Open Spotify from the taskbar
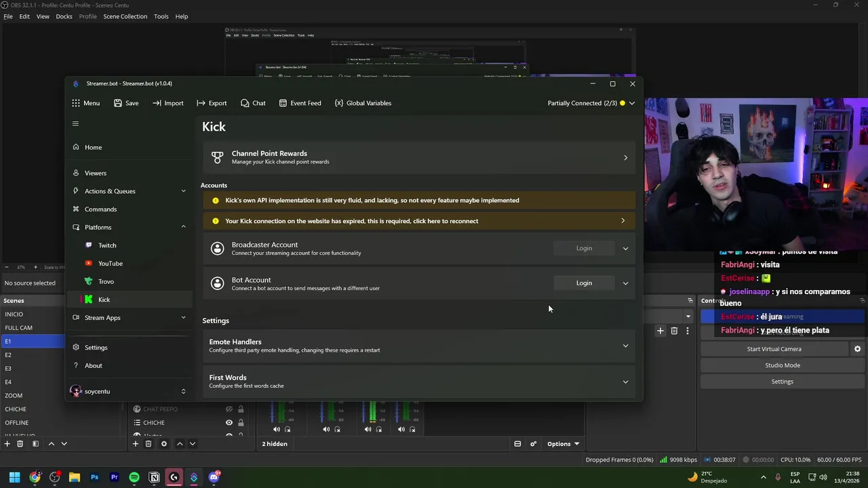Viewport: 868px width, 488px height. [134, 477]
